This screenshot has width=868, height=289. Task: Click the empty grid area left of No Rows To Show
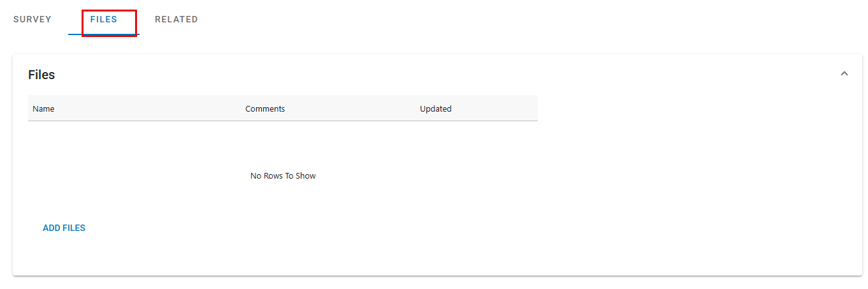point(137,175)
